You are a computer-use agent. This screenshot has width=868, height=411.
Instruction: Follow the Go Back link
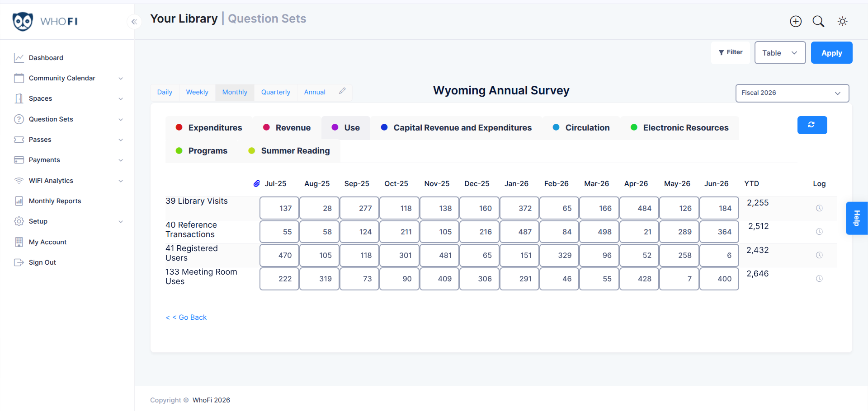[186, 318]
